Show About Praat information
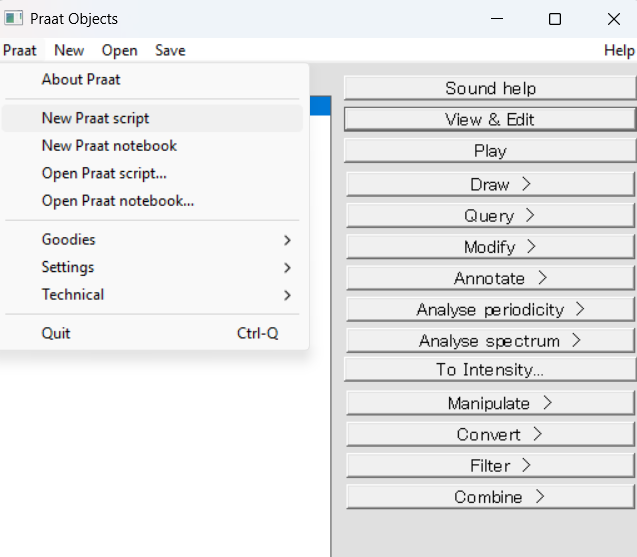The image size is (637, 557). click(152, 80)
